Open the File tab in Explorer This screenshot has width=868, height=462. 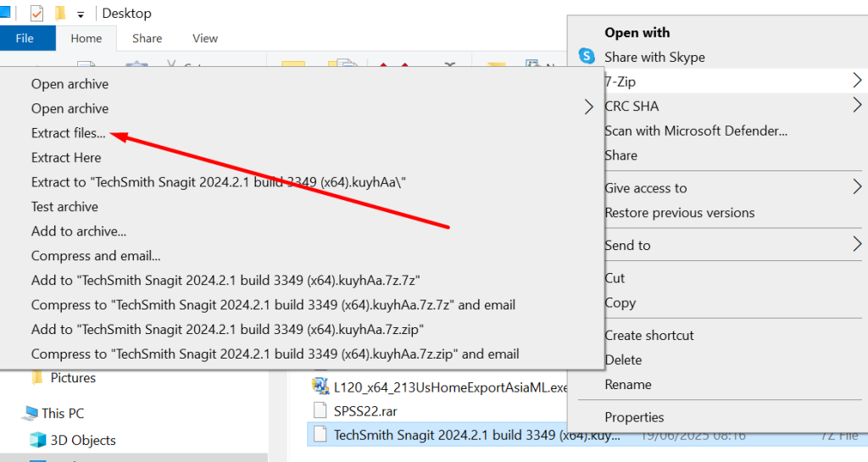[25, 38]
